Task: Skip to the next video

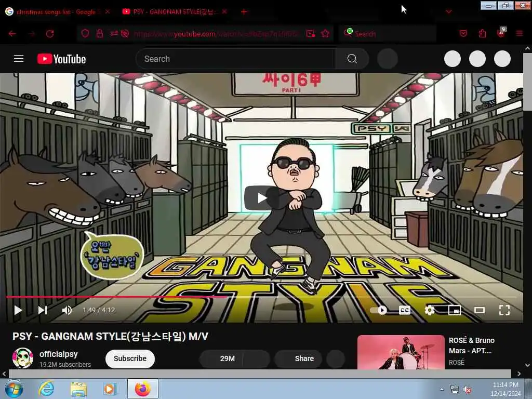Action: [x=43, y=310]
